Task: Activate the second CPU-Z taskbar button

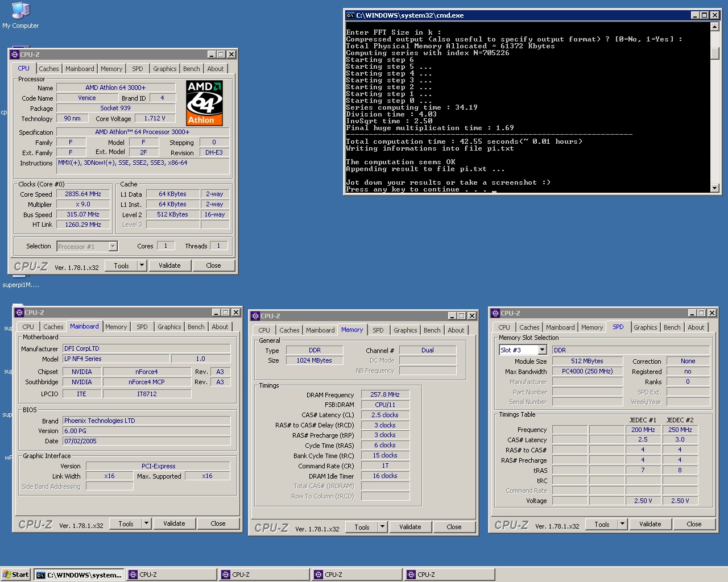Action: tap(264, 575)
